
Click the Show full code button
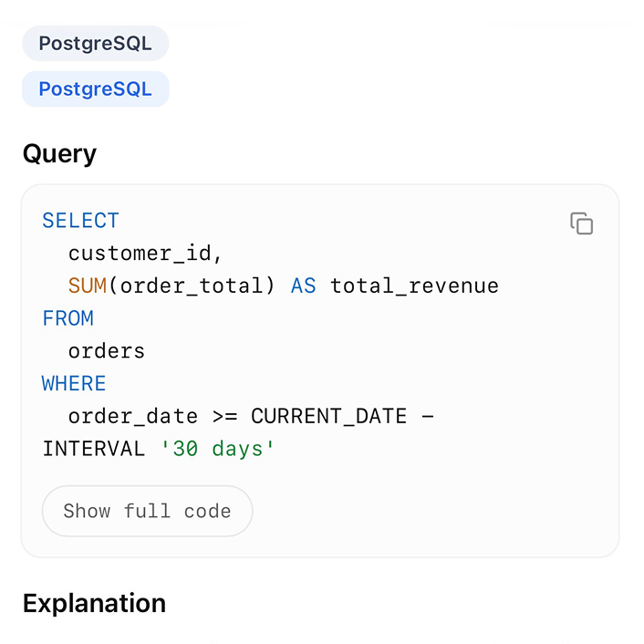[x=147, y=511]
